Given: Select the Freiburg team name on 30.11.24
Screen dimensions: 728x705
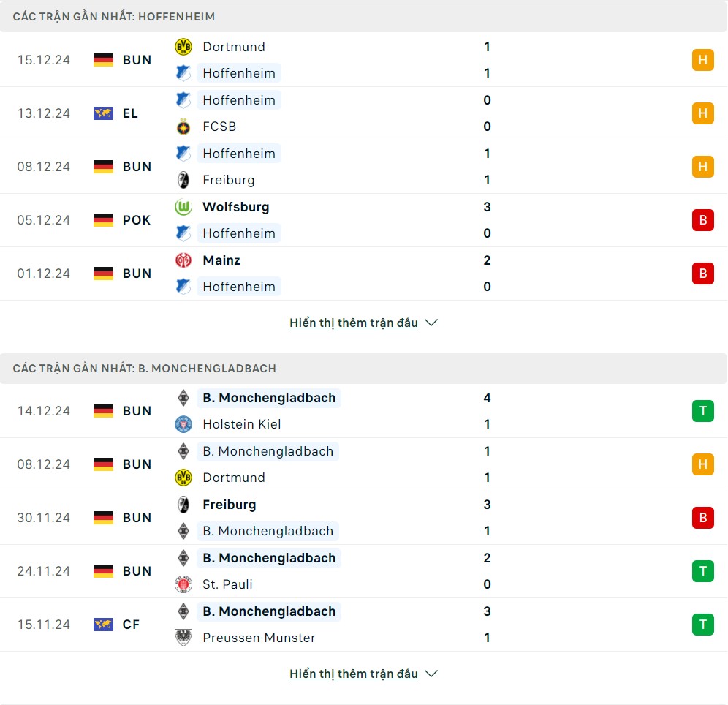Looking at the screenshot, I should [229, 505].
